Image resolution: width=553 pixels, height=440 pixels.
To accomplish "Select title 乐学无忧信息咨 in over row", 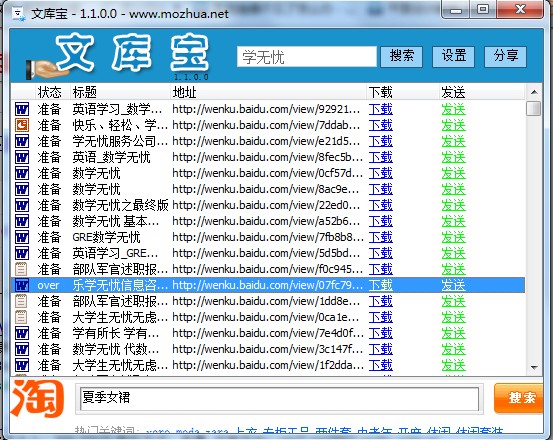I will 120,285.
